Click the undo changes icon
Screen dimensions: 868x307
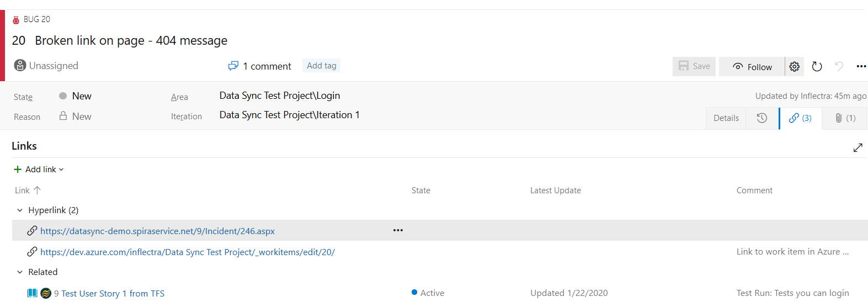839,67
